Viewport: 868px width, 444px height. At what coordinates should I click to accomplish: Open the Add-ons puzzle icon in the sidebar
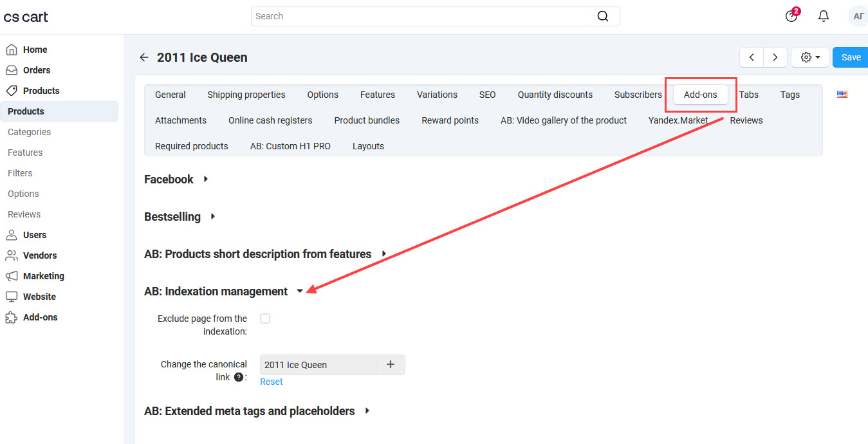point(13,317)
